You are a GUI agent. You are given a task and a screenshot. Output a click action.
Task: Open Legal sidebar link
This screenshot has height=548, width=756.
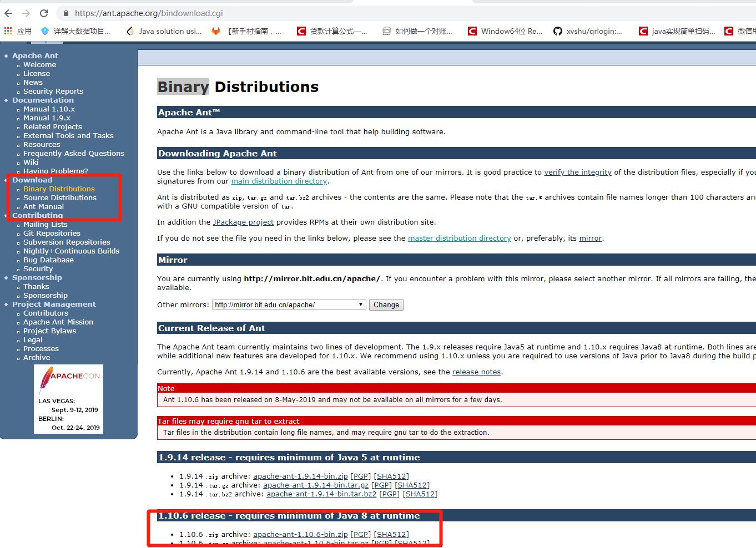click(33, 340)
